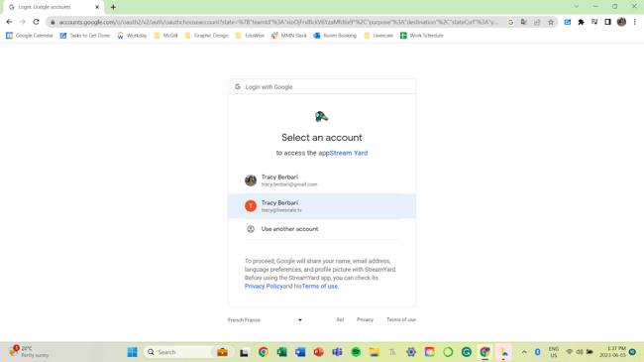Screen dimensions: 644x362
Task: Open the Work Schedule bookmark
Action: [x=422, y=36]
